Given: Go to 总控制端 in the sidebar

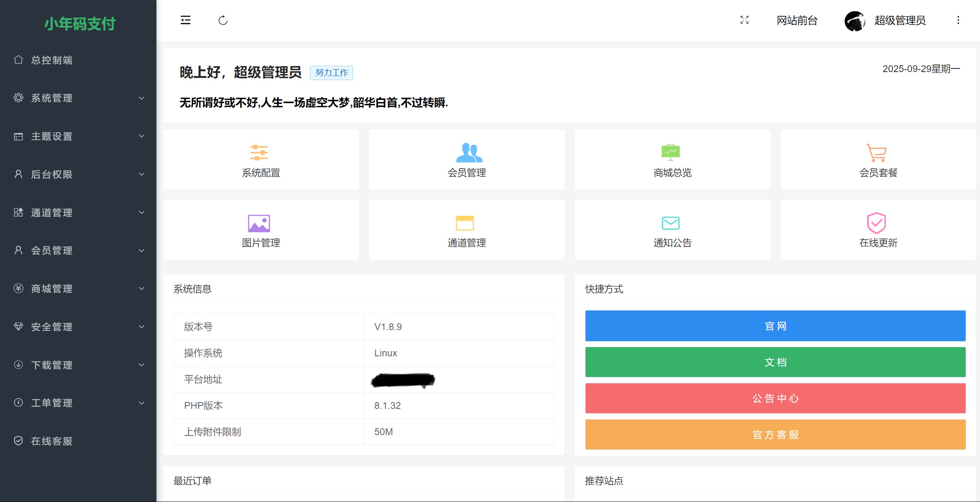Looking at the screenshot, I should [x=52, y=60].
